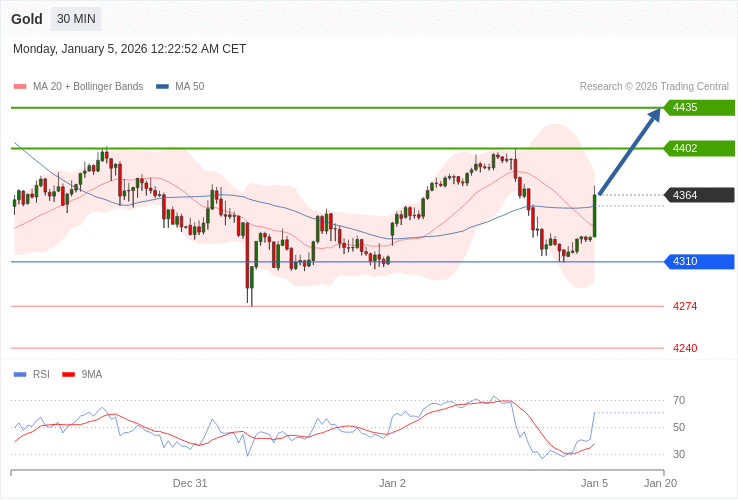Viewport: 738px width, 500px height.
Task: Click the RSI 70 overbought level label
Action: (679, 400)
